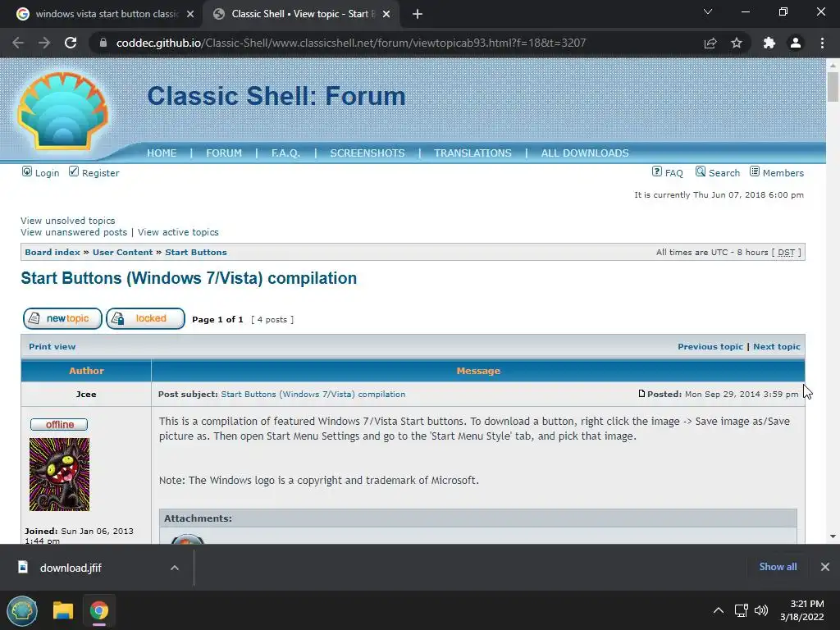Click the DST abbreviation text
The height and width of the screenshot is (630, 840).
pos(786,253)
